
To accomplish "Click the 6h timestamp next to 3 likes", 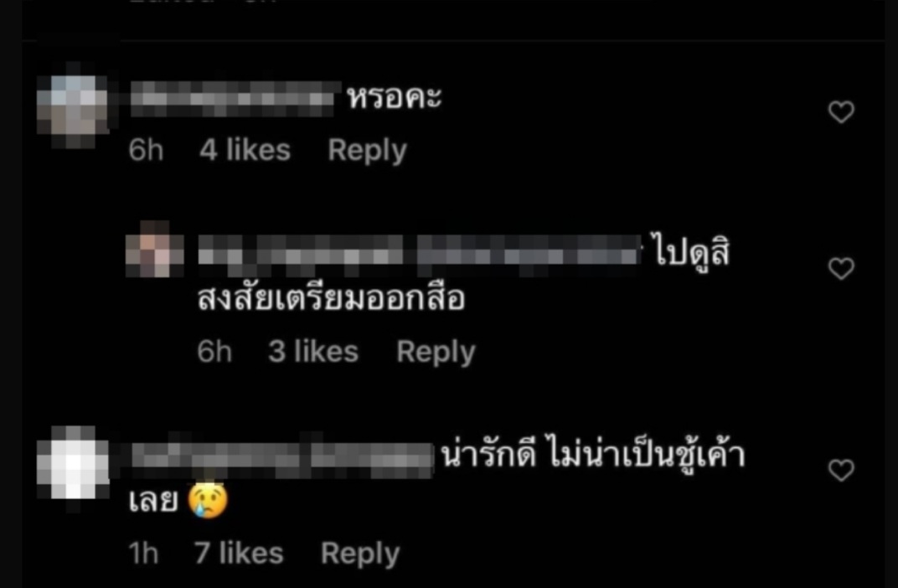I will point(214,352).
